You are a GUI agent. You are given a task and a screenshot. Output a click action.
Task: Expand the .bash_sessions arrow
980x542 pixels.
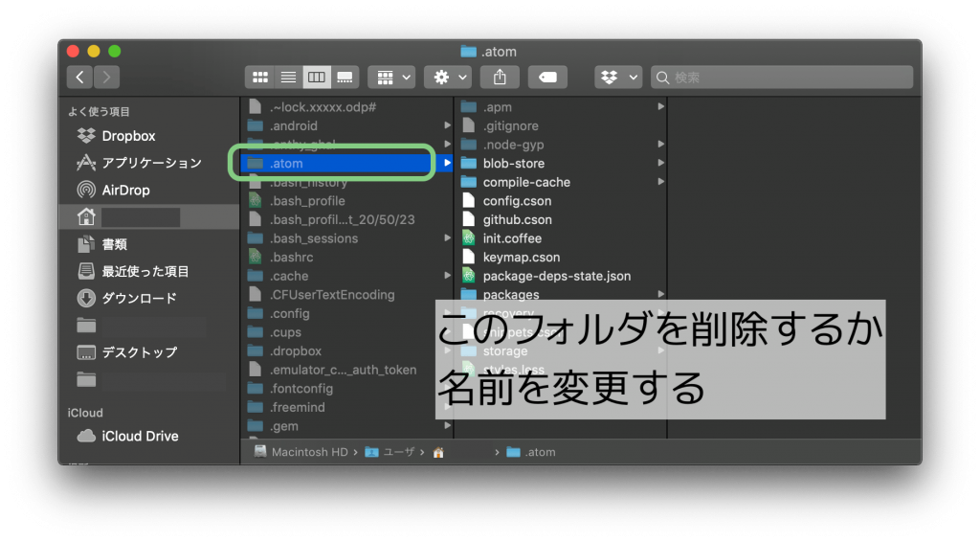[448, 238]
